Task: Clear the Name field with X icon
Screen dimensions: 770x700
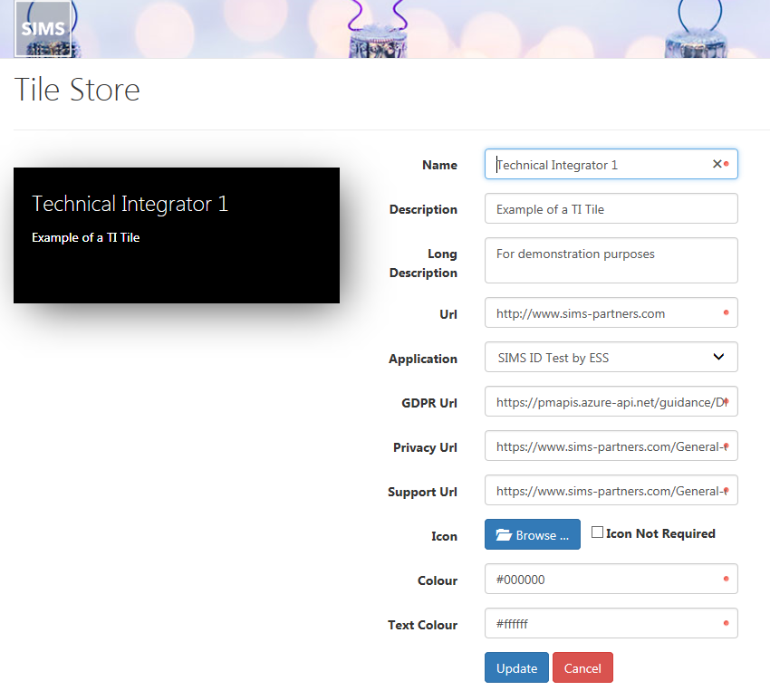Action: coord(717,164)
